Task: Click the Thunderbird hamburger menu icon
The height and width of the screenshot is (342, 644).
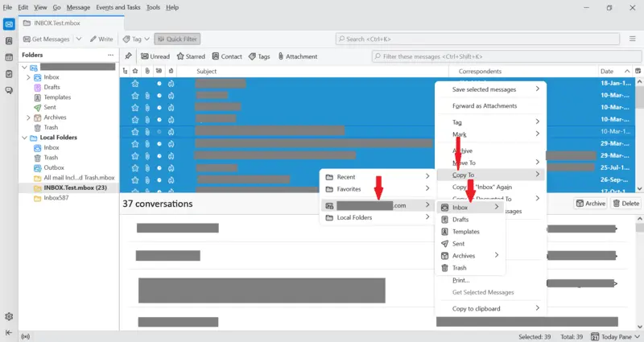Action: tap(632, 39)
